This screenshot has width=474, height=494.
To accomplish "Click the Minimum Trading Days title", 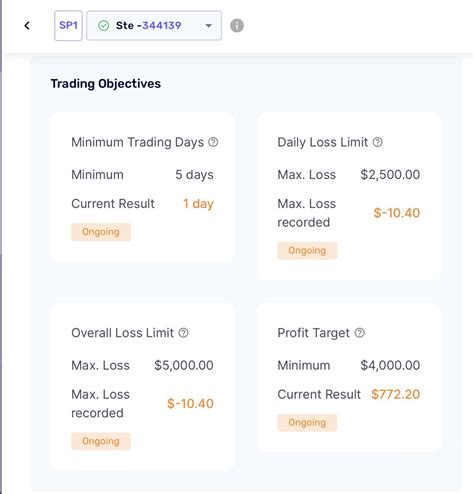I will click(x=137, y=142).
